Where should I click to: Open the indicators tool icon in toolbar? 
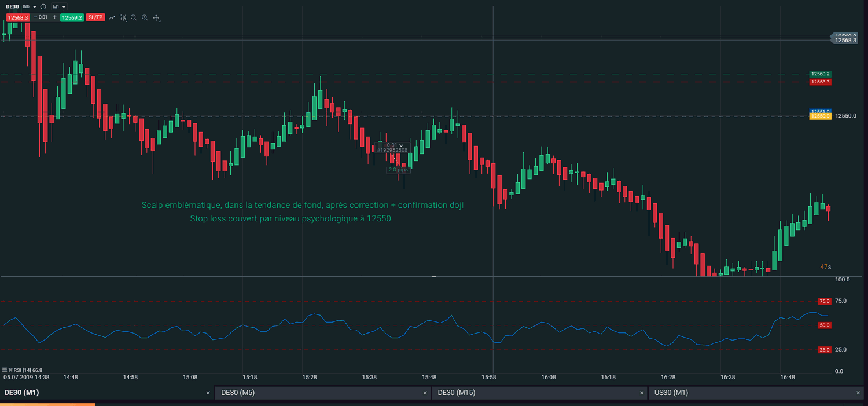pyautogui.click(x=123, y=17)
